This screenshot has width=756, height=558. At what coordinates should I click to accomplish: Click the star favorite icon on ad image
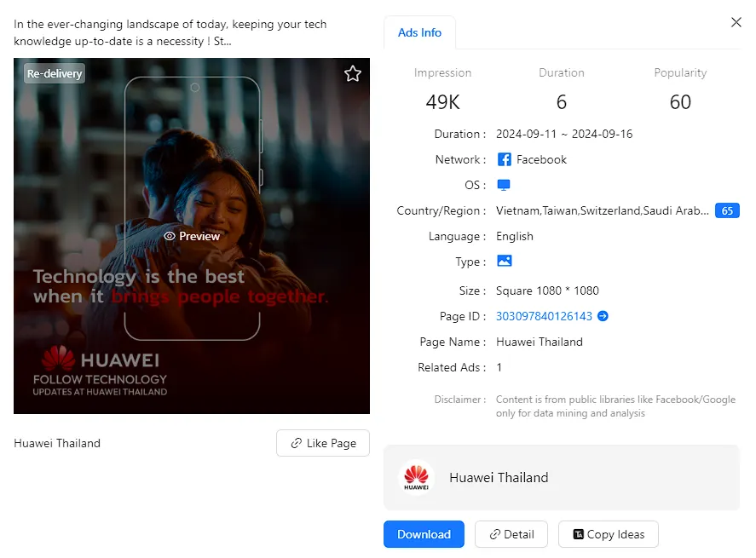[x=353, y=74]
